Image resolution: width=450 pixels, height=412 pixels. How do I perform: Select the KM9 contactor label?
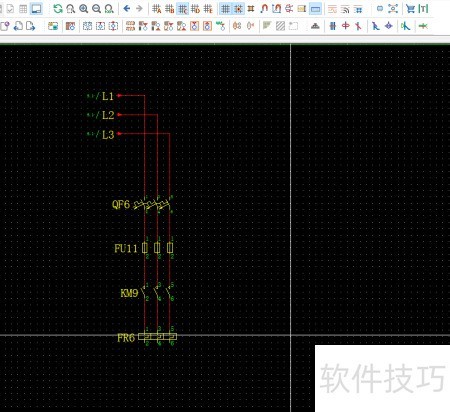[x=129, y=293]
